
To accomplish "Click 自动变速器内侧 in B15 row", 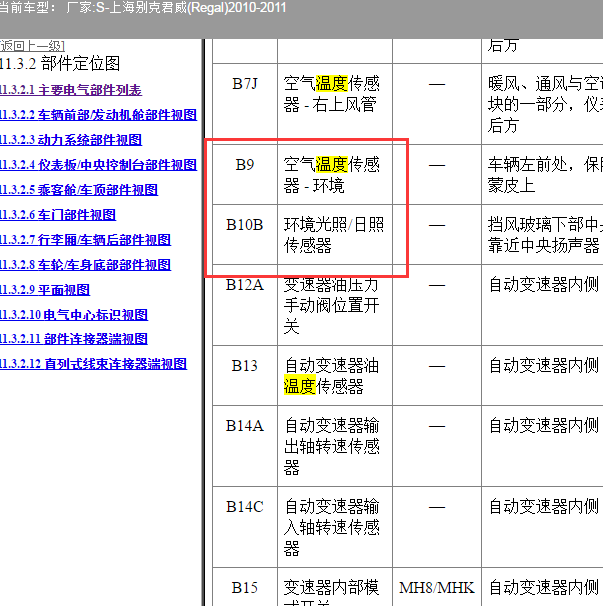I will (x=542, y=587).
